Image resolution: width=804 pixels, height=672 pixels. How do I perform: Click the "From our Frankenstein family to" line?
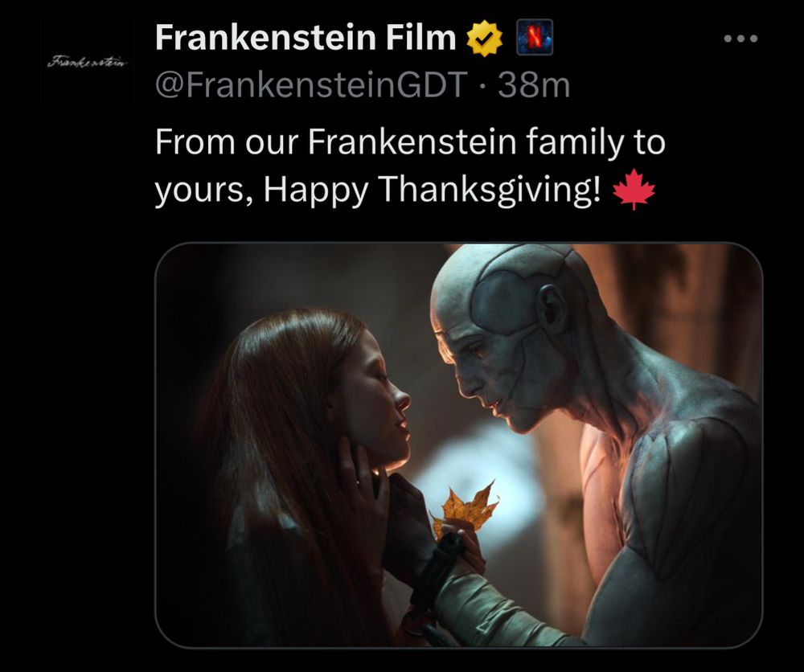pyautogui.click(x=410, y=142)
